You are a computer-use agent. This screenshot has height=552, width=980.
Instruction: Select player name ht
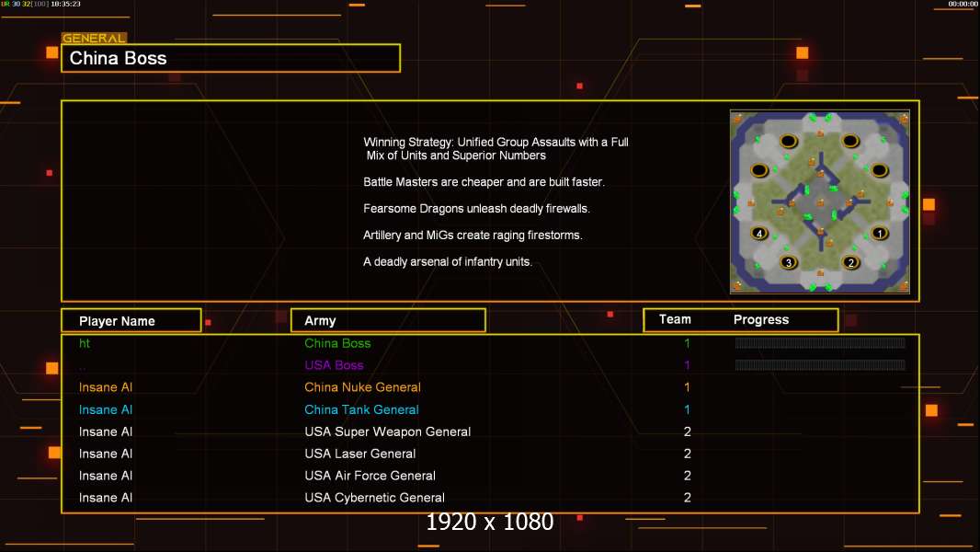coord(85,343)
